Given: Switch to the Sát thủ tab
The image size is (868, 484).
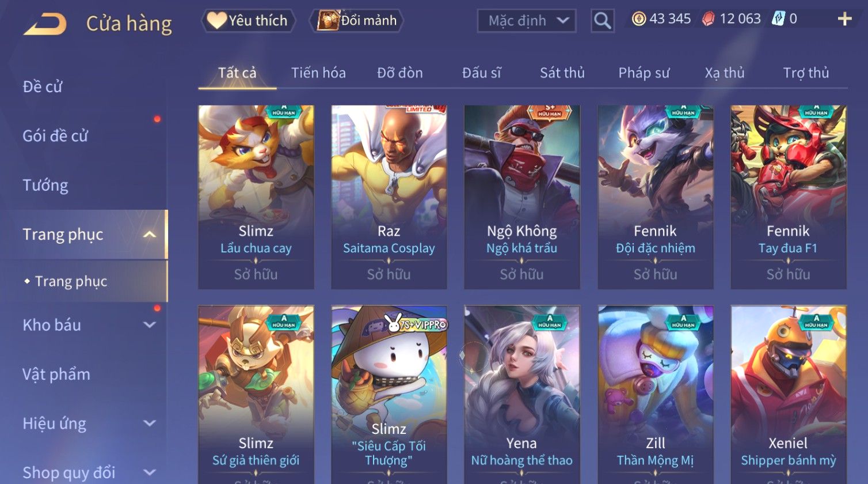Looking at the screenshot, I should [562, 73].
